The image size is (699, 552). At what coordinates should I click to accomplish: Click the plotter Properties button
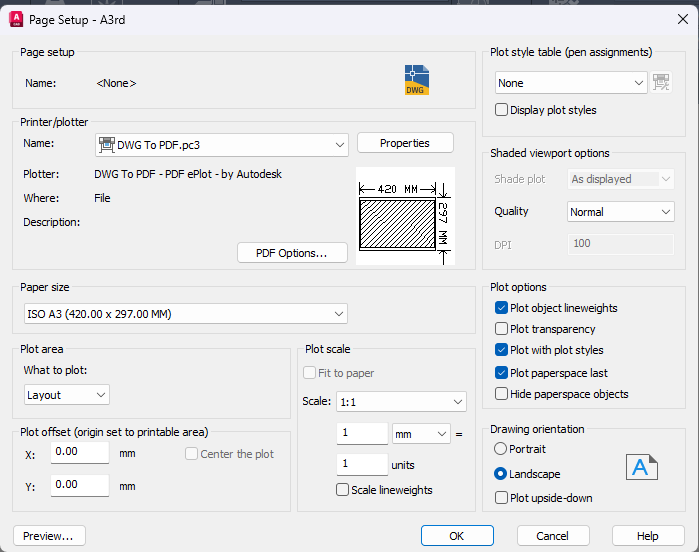click(405, 143)
